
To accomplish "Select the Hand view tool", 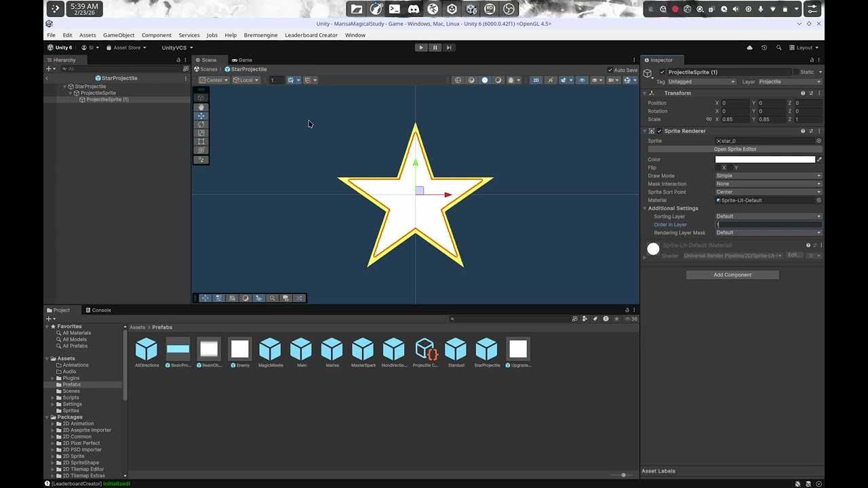I will click(x=201, y=107).
